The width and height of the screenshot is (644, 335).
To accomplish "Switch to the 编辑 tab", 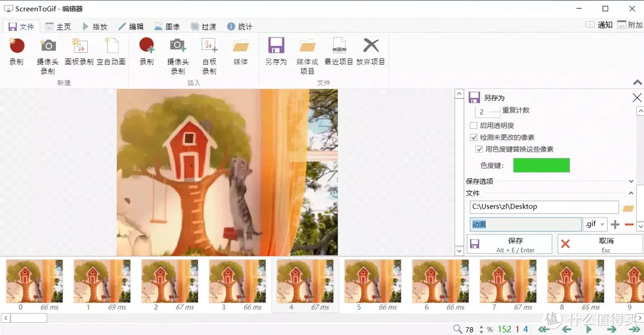I will pos(131,27).
